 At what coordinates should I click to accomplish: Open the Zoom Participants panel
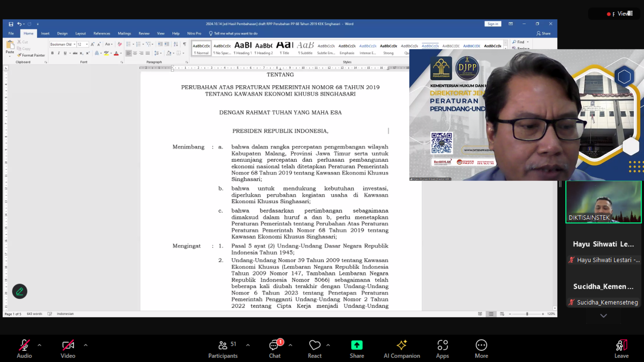click(223, 349)
